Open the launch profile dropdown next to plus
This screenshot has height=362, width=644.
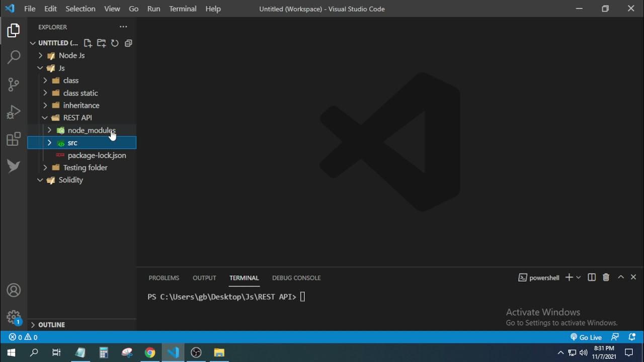click(x=579, y=278)
